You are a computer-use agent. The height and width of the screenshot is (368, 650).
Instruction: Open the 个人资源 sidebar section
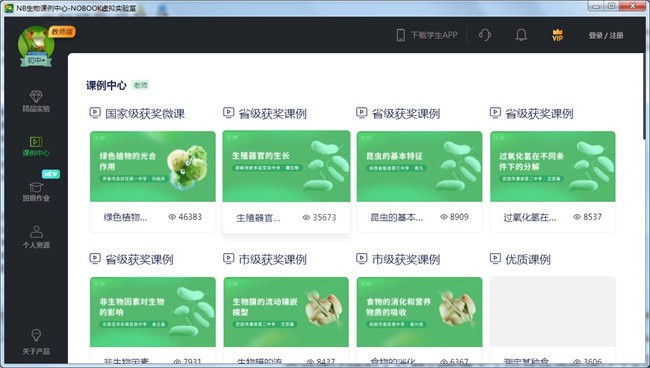36,237
